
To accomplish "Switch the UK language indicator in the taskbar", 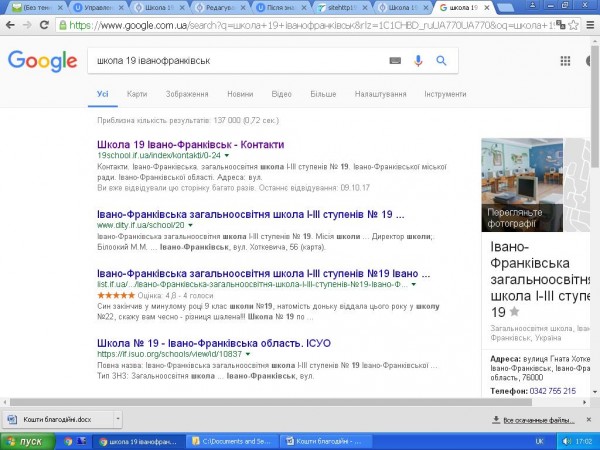I will [540, 441].
